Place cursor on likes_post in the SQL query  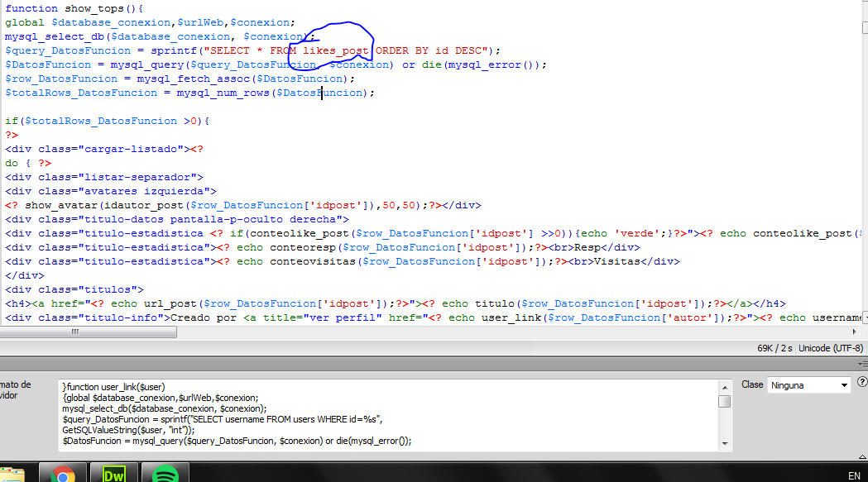335,50
